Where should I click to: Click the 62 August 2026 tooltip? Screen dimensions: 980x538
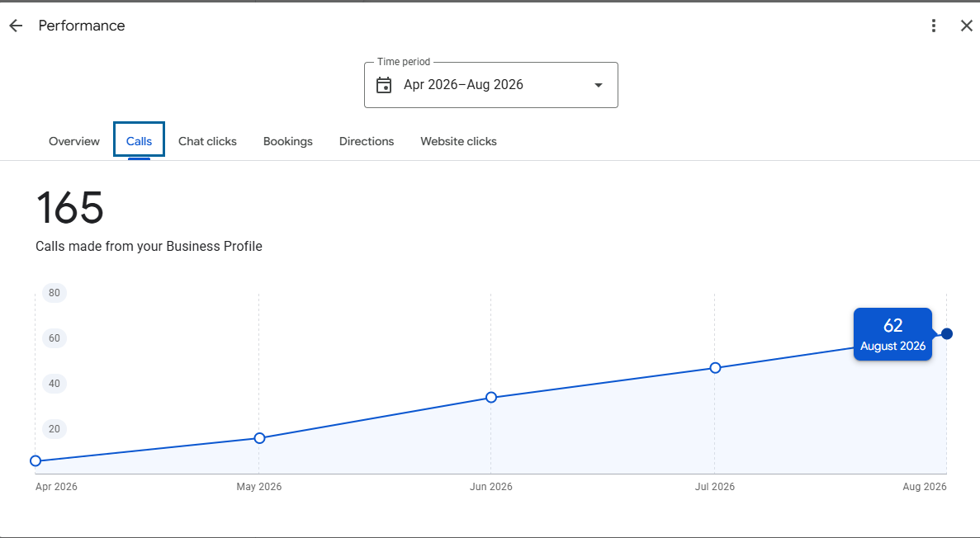coord(892,334)
